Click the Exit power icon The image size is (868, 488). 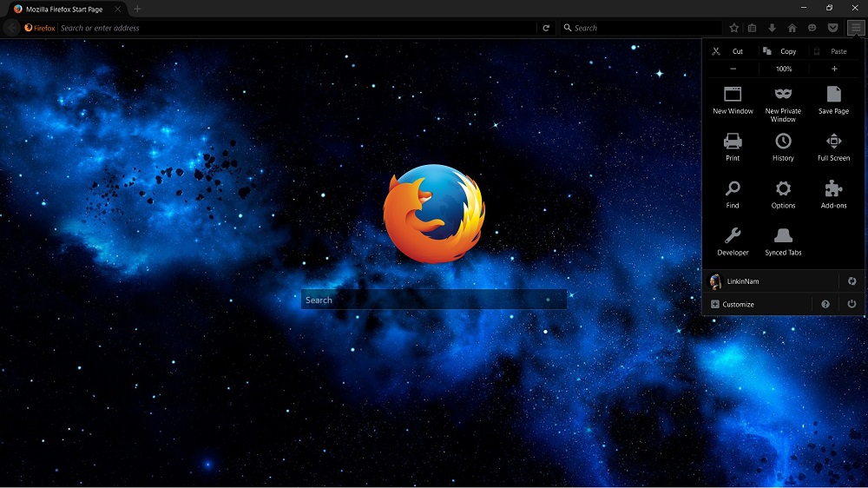(x=852, y=304)
